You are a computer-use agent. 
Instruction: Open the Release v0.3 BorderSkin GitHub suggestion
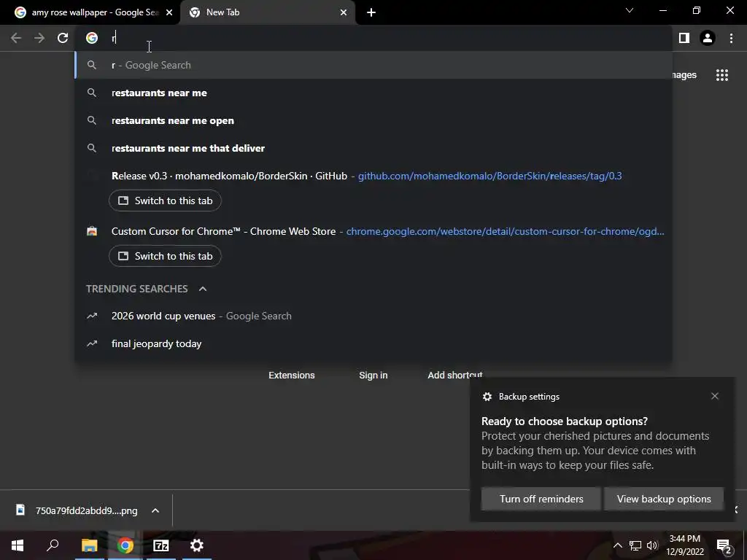(374, 176)
